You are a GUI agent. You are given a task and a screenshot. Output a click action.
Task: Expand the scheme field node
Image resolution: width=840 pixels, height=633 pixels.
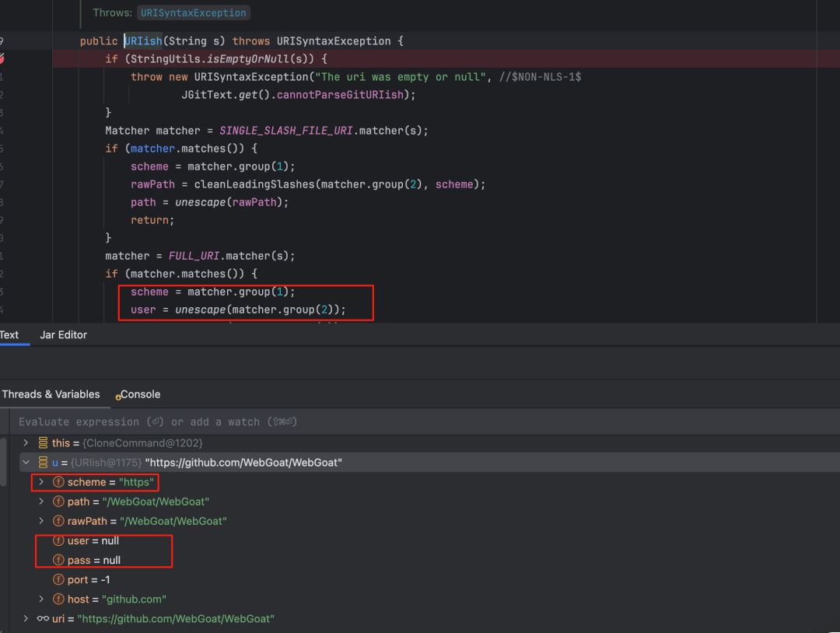[x=41, y=482]
